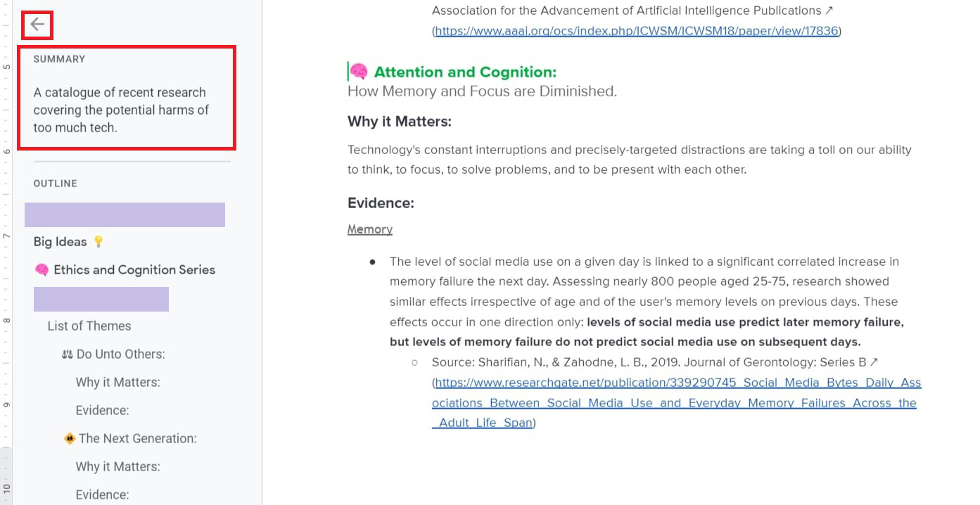Open the aaai.org paper link
980x505 pixels.
click(x=637, y=31)
